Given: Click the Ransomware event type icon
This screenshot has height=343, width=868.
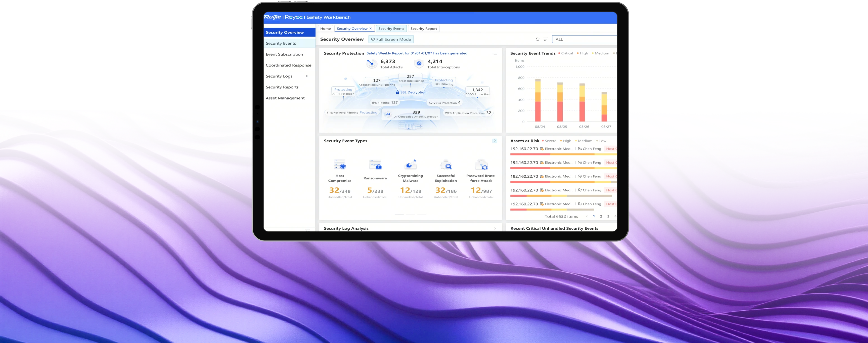Looking at the screenshot, I should click(x=375, y=165).
